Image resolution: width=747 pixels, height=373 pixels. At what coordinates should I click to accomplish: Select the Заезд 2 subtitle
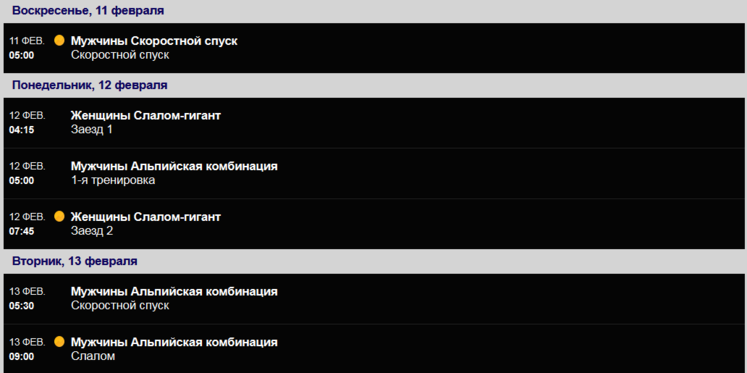91,231
